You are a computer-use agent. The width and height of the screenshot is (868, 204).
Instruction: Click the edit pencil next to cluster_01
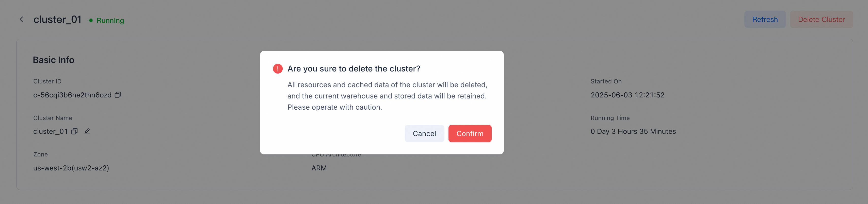87,131
